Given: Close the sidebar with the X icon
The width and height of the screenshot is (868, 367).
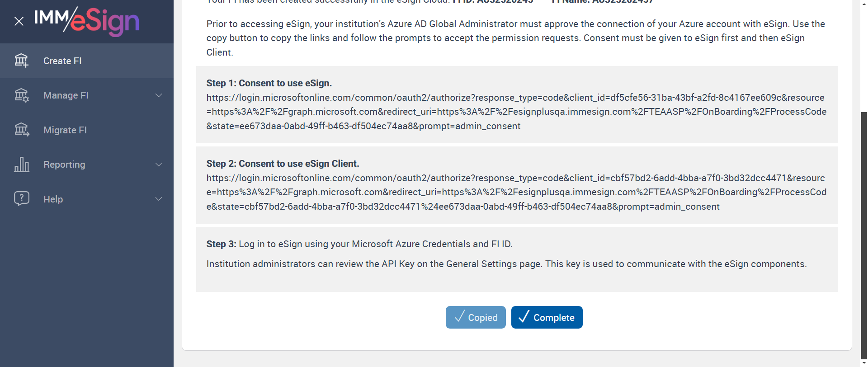Looking at the screenshot, I should tap(19, 21).
